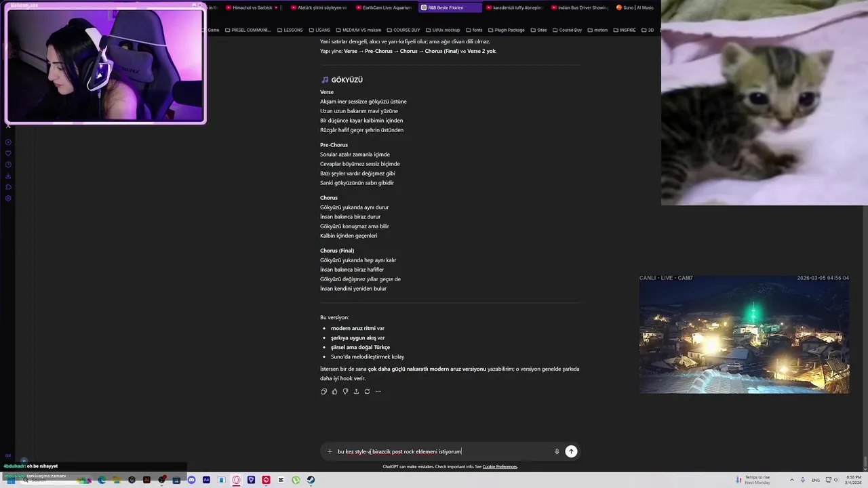868x488 pixels.
Task: Give the response a thumbs down
Action: pos(345,391)
